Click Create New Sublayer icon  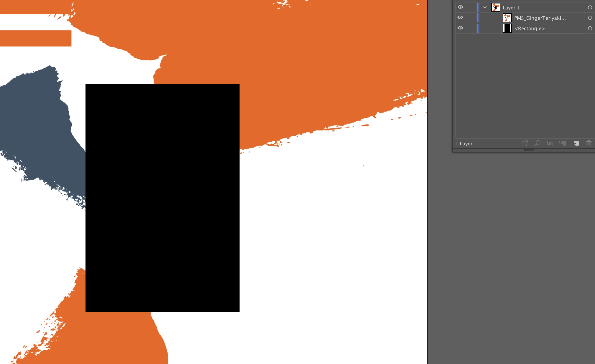[563, 143]
